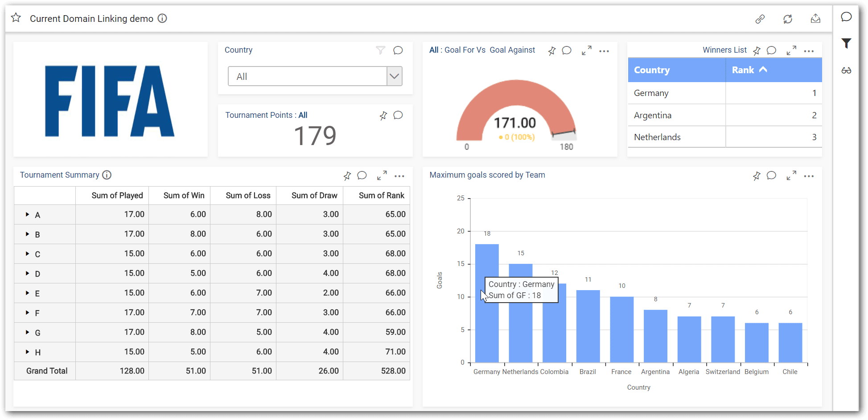Pin the Maximum goals scored chart

pyautogui.click(x=757, y=176)
